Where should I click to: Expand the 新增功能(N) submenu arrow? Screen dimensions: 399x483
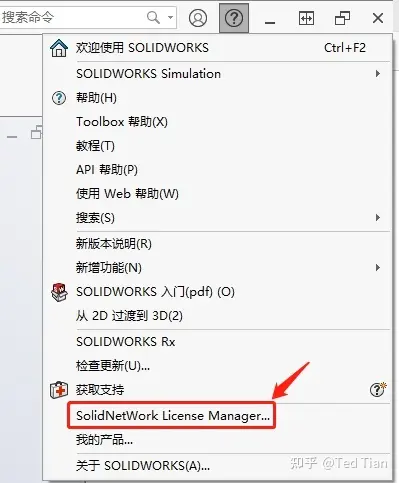click(378, 267)
